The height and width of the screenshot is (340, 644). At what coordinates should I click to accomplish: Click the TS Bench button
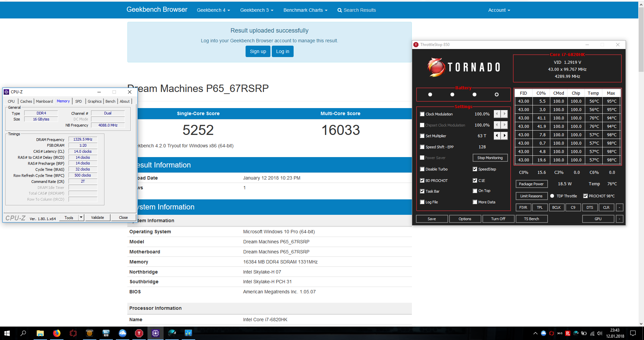click(x=531, y=219)
